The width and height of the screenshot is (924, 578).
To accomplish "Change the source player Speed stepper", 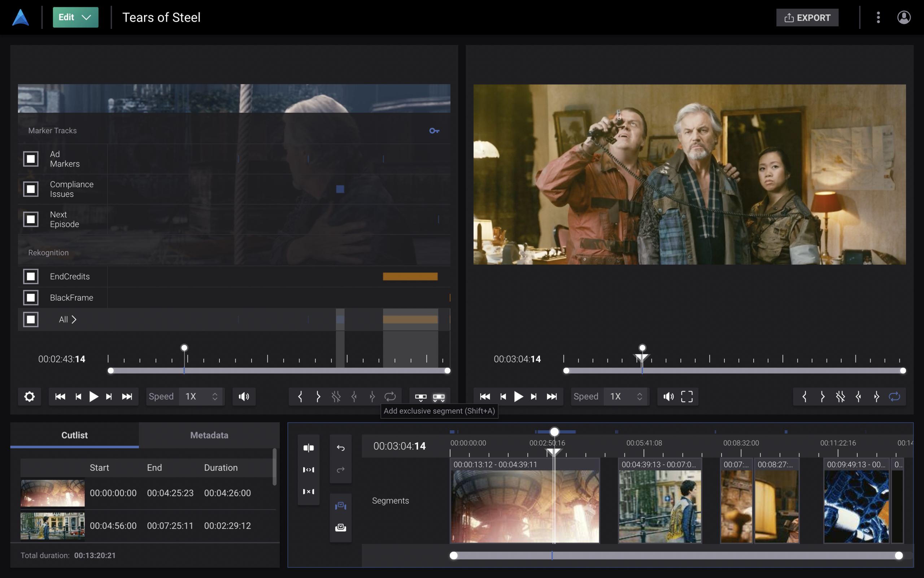I will click(215, 396).
